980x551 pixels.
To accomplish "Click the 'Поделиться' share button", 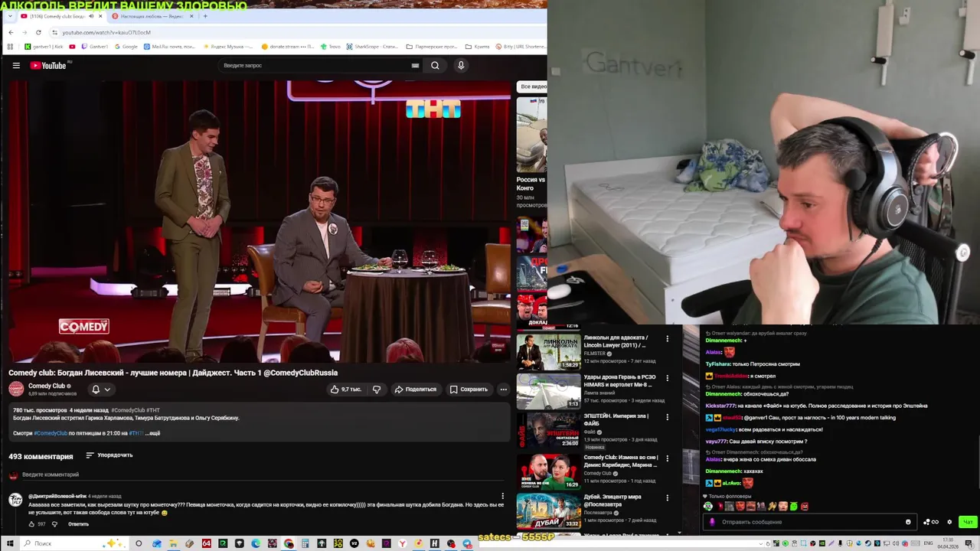I will click(415, 390).
